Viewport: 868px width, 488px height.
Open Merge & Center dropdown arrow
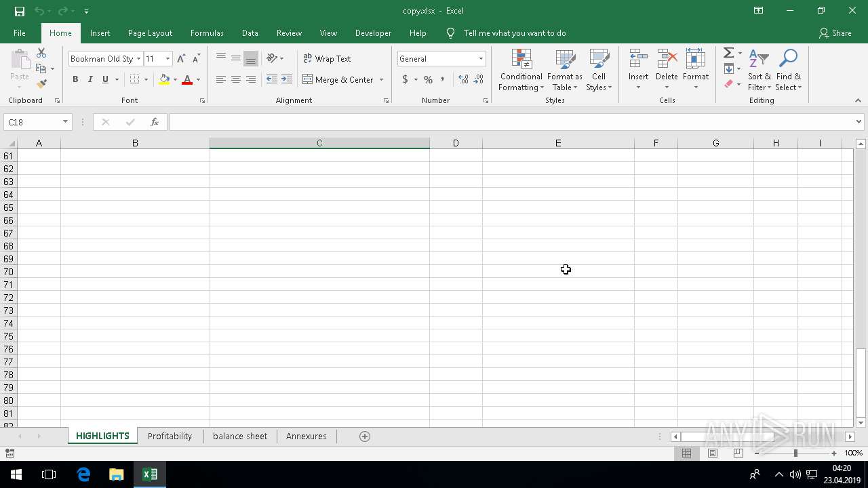point(381,79)
